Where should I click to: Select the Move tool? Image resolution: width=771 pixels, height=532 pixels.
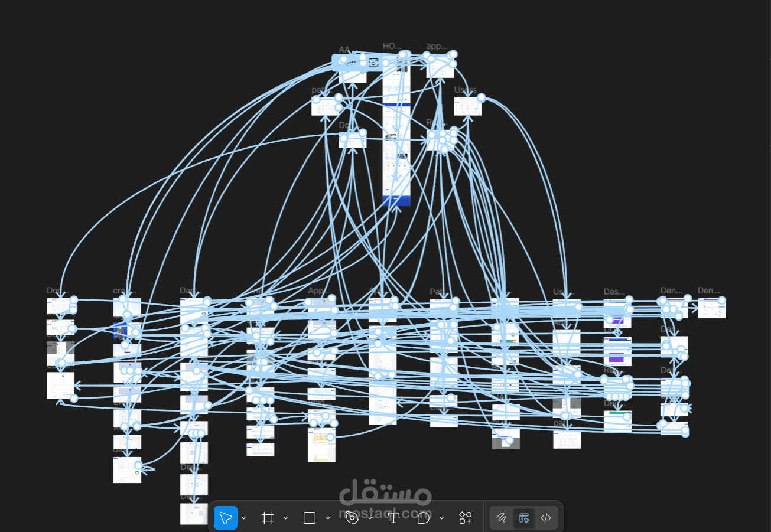(x=226, y=518)
